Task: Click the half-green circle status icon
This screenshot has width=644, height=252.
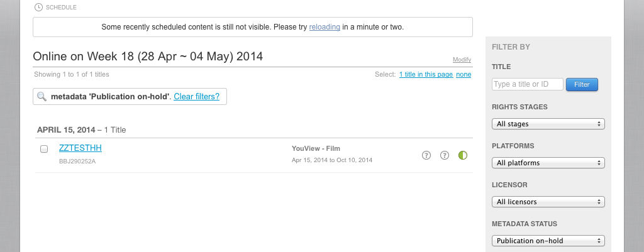Action: pos(463,155)
